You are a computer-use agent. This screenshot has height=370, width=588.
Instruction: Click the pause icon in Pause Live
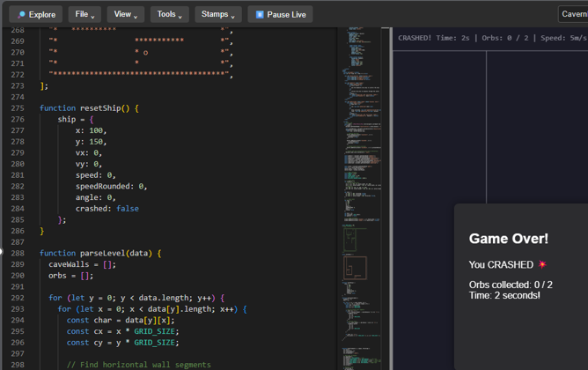(x=260, y=15)
